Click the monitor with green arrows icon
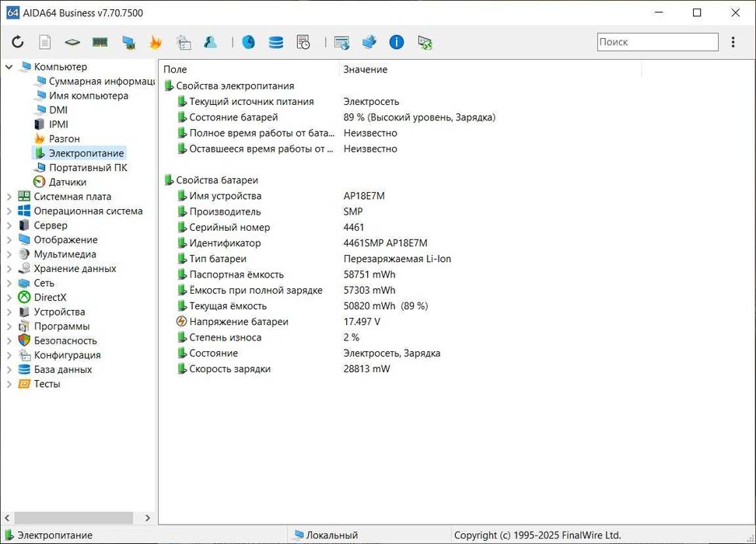The height and width of the screenshot is (544, 756). tap(425, 43)
